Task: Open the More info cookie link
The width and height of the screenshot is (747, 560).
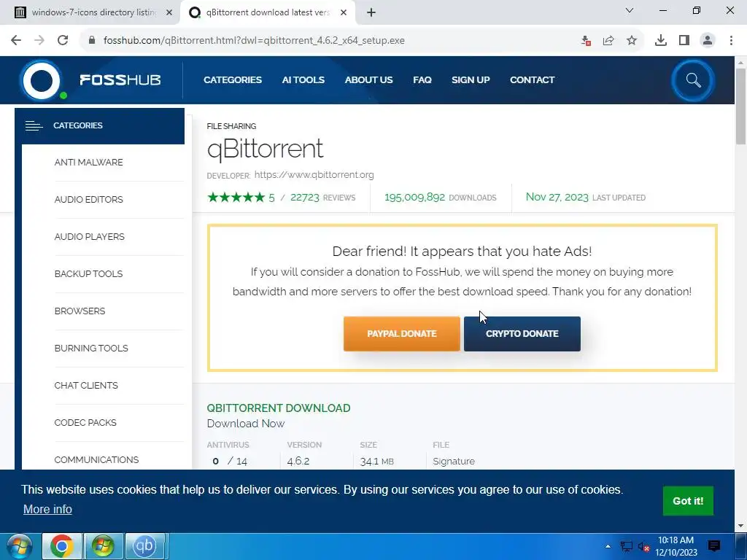Action: (47, 509)
